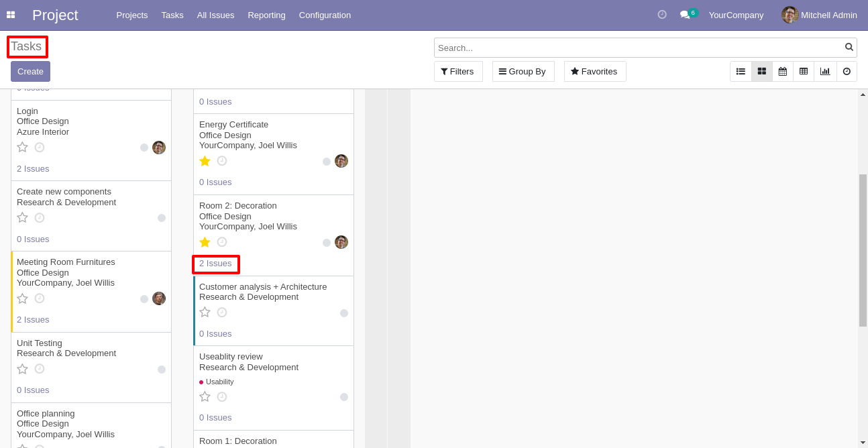
Task: Set kanban state dot on Login task
Action: (x=144, y=148)
